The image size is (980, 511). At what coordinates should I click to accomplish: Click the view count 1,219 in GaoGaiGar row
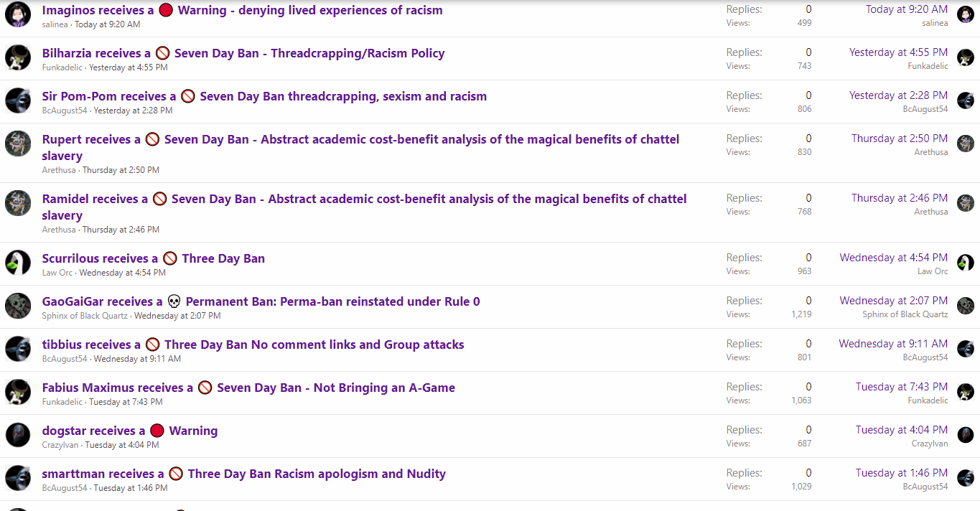point(801,314)
